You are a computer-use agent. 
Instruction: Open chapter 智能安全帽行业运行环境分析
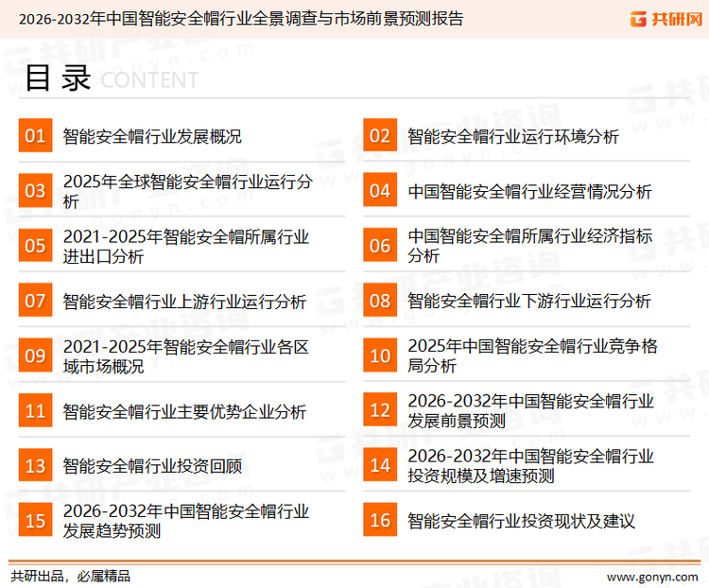pyautogui.click(x=513, y=136)
